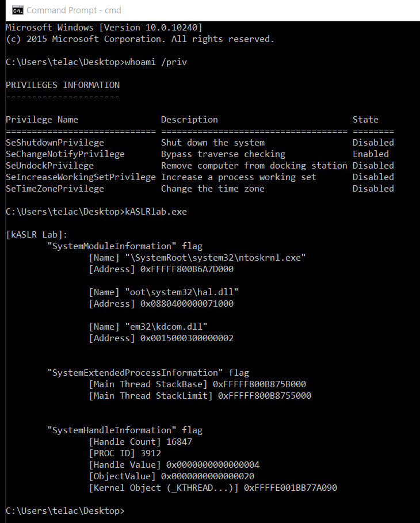Click the final prompt C:\Users\telac\Desktop>

65,511
